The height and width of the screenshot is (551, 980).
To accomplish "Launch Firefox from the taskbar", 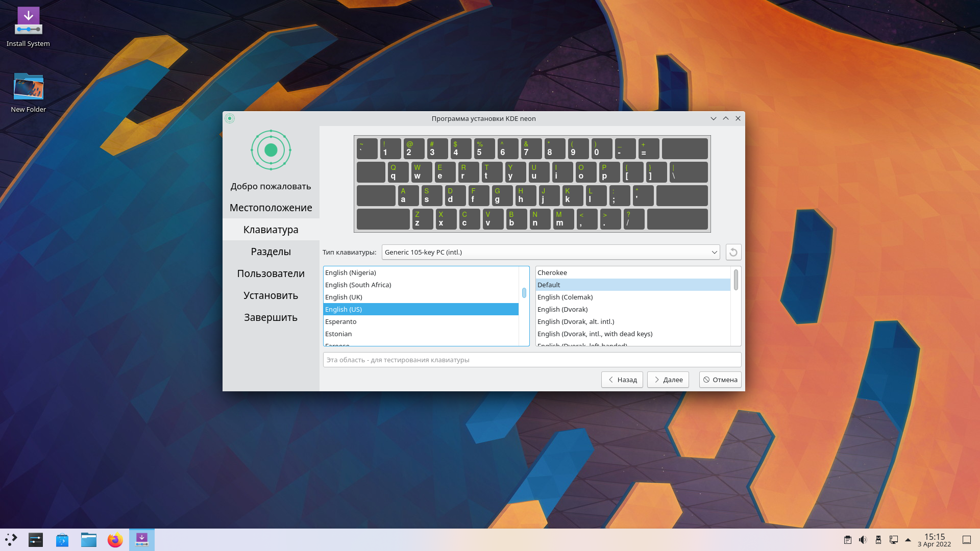I will coord(115,540).
